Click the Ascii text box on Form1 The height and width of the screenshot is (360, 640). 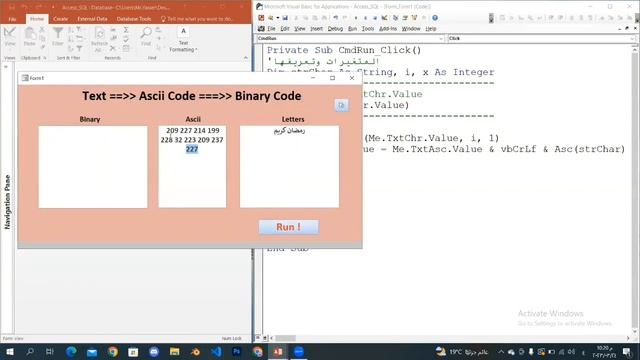click(x=192, y=167)
